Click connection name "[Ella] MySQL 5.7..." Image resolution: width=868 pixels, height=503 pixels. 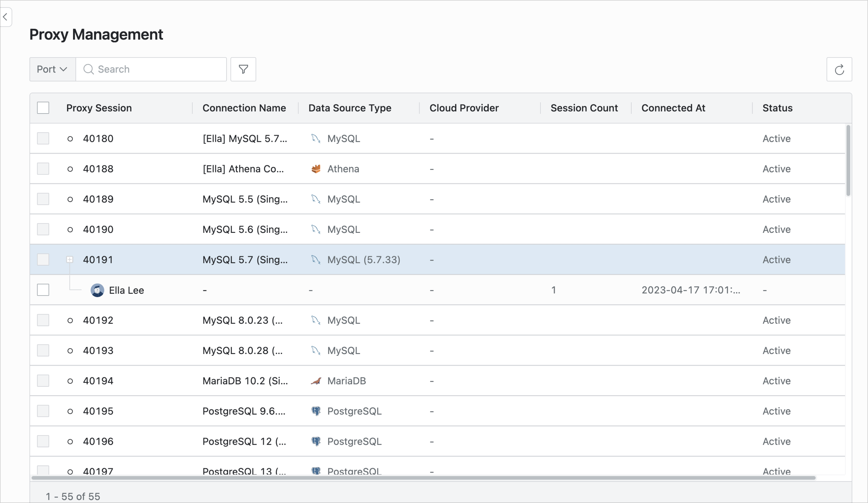245,139
